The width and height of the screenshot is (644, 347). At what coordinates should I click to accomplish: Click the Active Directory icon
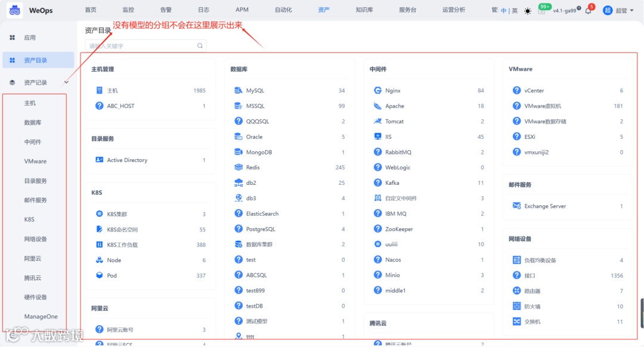[x=99, y=160]
